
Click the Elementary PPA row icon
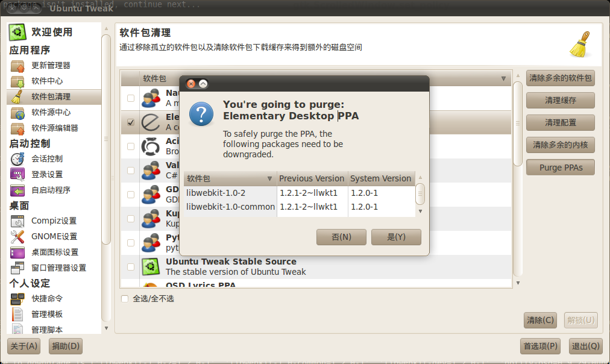[x=151, y=122]
